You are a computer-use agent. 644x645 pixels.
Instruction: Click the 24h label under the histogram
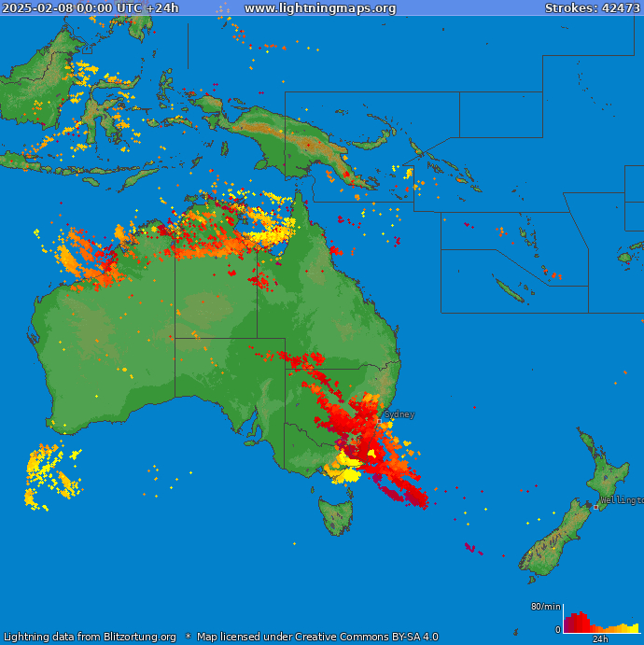tap(600, 639)
